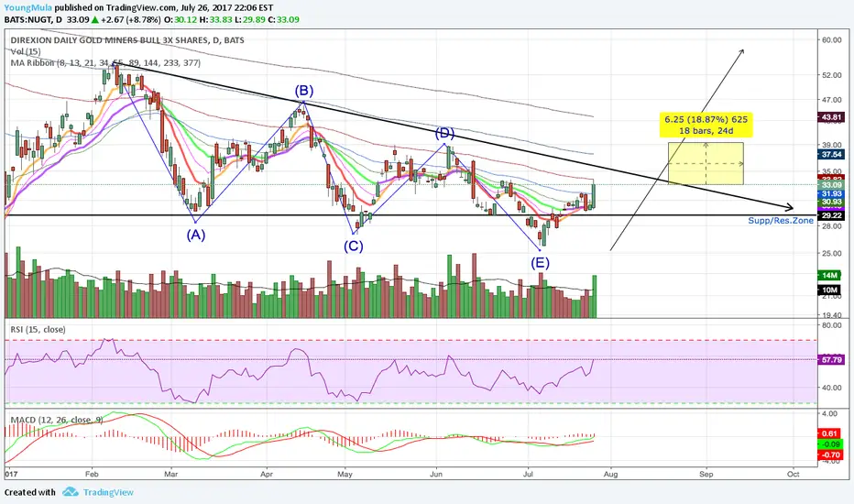Click the 60.00 price axis label

[832, 39]
